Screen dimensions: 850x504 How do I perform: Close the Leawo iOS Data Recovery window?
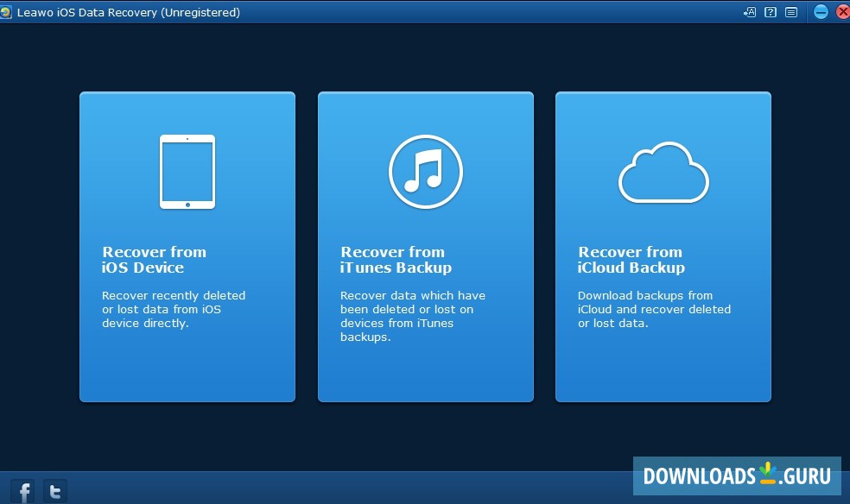843,12
